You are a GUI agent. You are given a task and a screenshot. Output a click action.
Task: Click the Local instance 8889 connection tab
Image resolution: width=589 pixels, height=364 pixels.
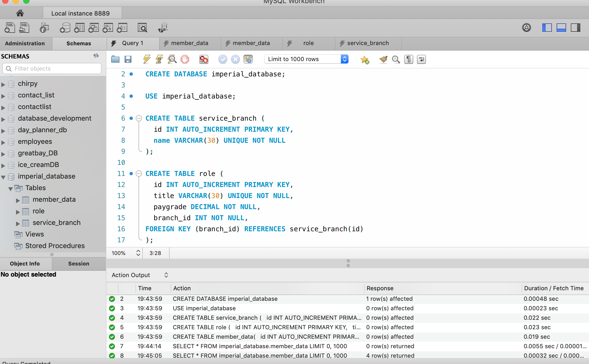pos(80,13)
